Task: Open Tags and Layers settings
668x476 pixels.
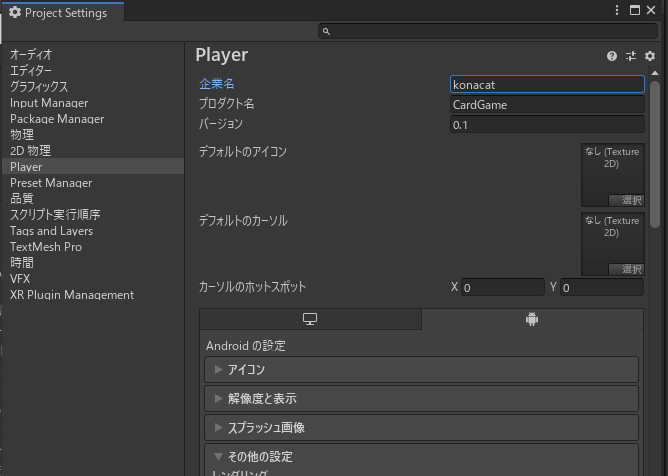Action: point(93,231)
